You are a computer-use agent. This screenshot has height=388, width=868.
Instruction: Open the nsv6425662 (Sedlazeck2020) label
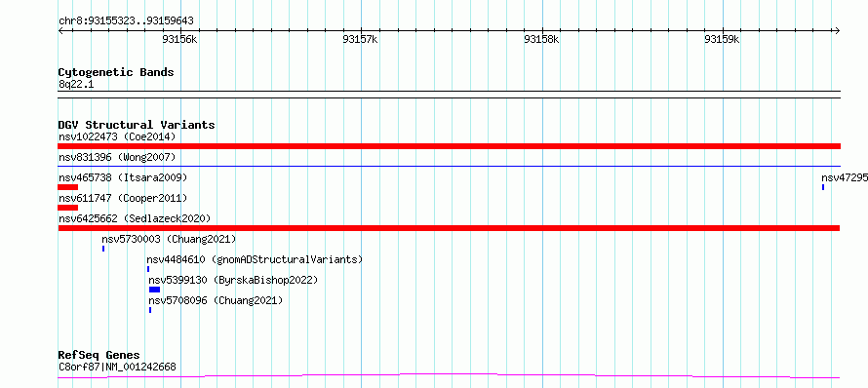[135, 218]
